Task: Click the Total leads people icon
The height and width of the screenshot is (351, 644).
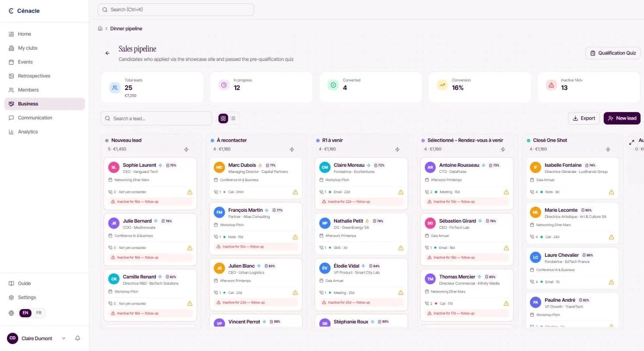Action: (x=115, y=87)
